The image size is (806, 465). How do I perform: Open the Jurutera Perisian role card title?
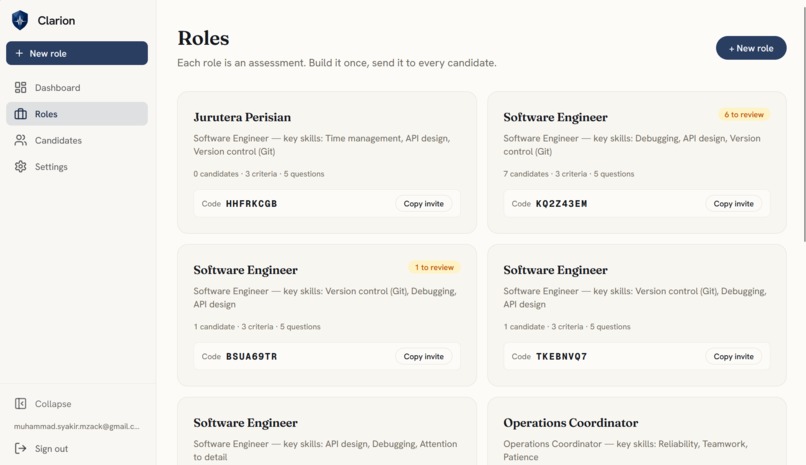click(x=242, y=117)
